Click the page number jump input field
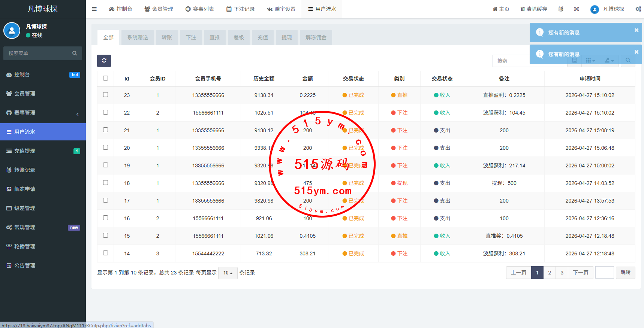Image resolution: width=644 pixels, height=328 pixels. point(604,273)
